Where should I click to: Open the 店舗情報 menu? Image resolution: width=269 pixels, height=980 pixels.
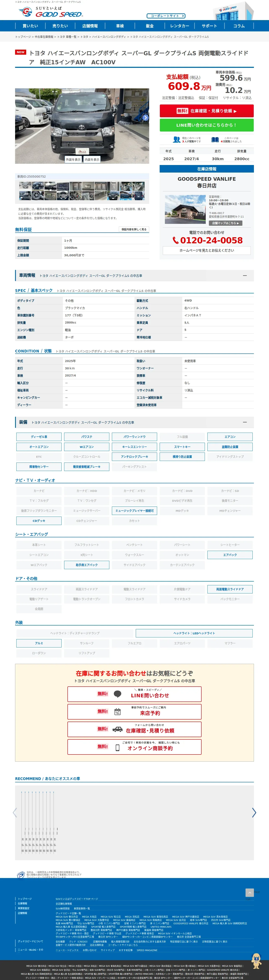coord(90,26)
